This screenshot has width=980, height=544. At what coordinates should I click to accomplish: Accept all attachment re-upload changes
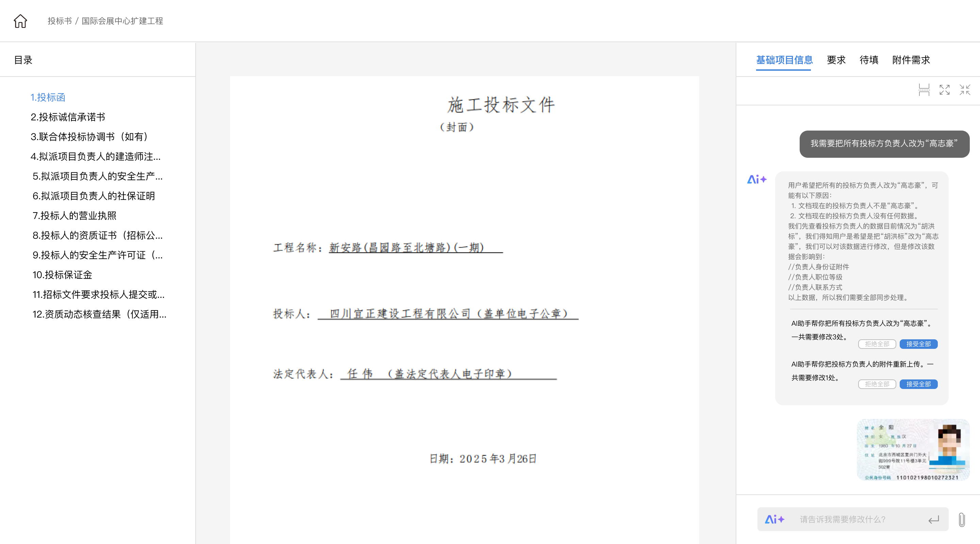918,384
